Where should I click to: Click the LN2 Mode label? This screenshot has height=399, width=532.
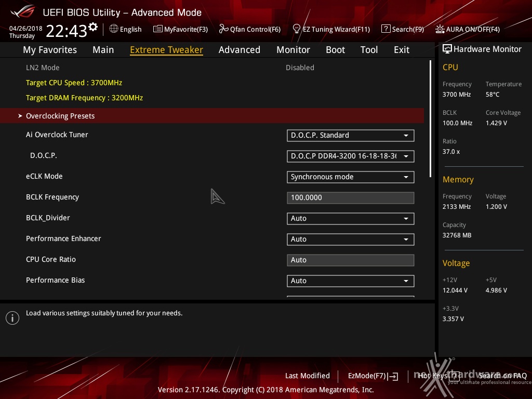click(x=43, y=68)
